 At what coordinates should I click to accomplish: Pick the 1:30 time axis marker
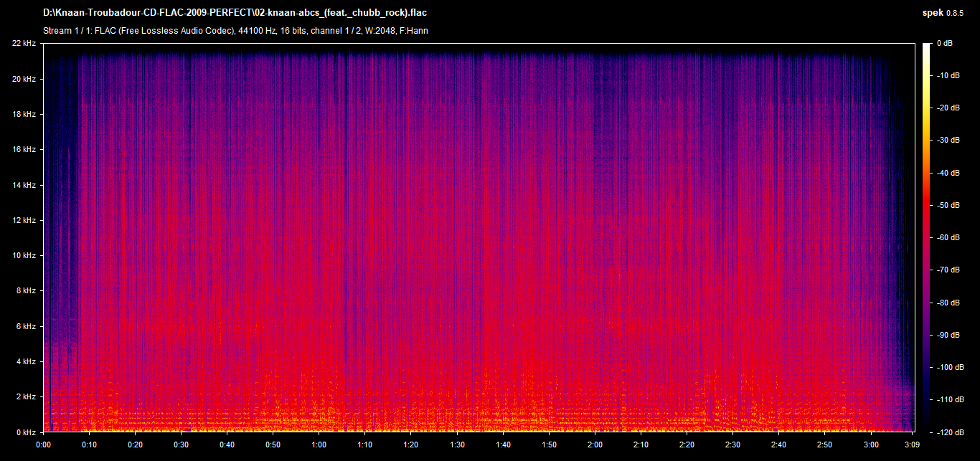pyautogui.click(x=457, y=444)
